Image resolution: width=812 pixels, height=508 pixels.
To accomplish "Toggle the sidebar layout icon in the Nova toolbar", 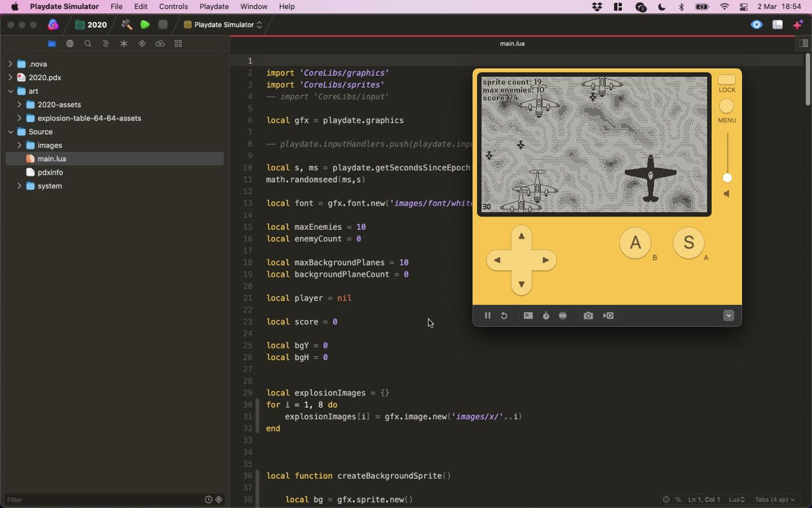I will pyautogui.click(x=778, y=25).
